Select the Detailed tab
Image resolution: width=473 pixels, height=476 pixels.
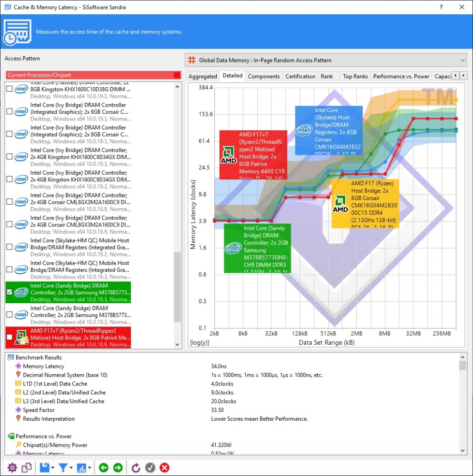click(x=232, y=76)
